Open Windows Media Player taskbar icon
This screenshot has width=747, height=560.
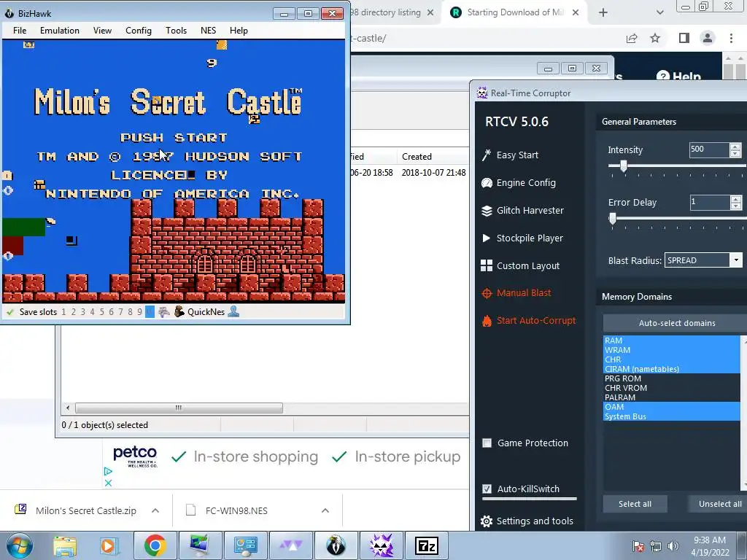click(x=108, y=545)
